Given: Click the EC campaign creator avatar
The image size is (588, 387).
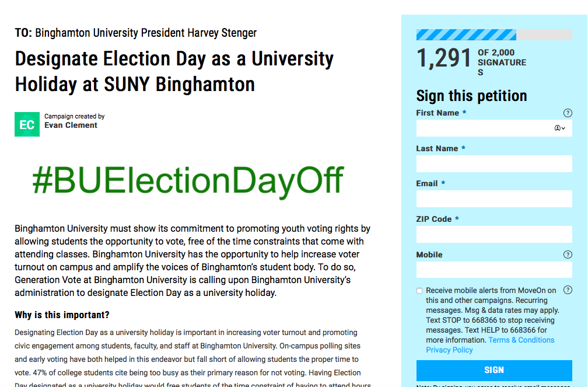Looking at the screenshot, I should click(27, 124).
